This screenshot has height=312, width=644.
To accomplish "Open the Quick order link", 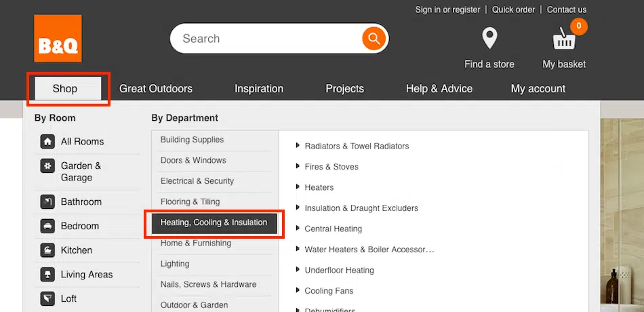I will click(513, 10).
